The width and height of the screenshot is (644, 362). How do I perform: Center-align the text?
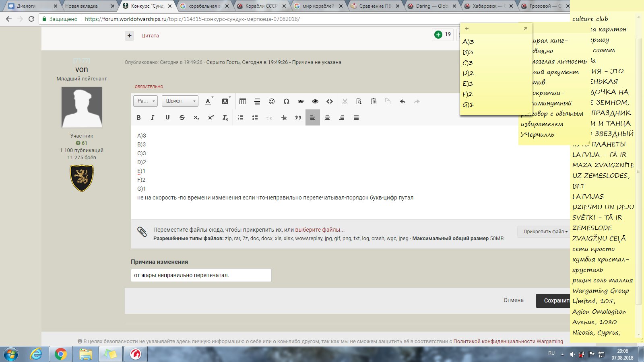[327, 117]
